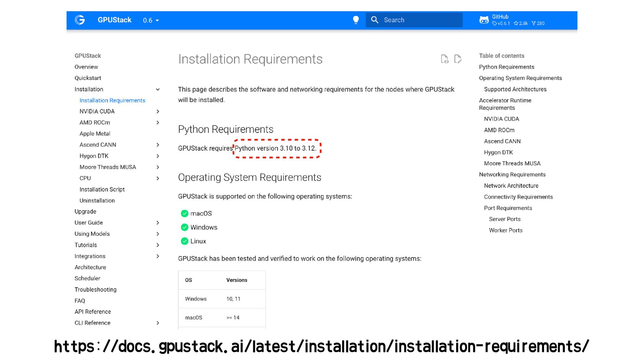Expand the User Guide chevron

[158, 223]
